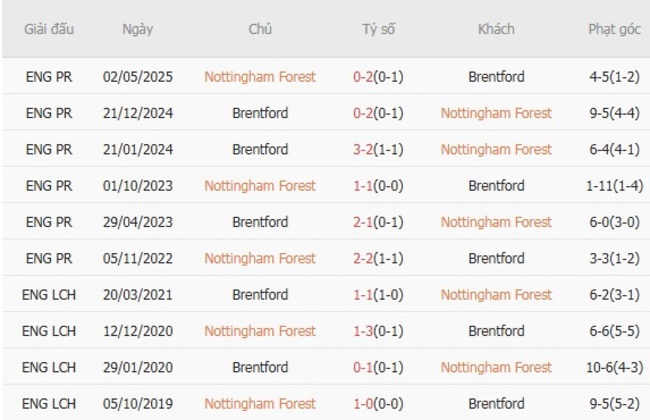Click corner stat 1-11(1-4)
This screenshot has width=650, height=420.
point(614,186)
